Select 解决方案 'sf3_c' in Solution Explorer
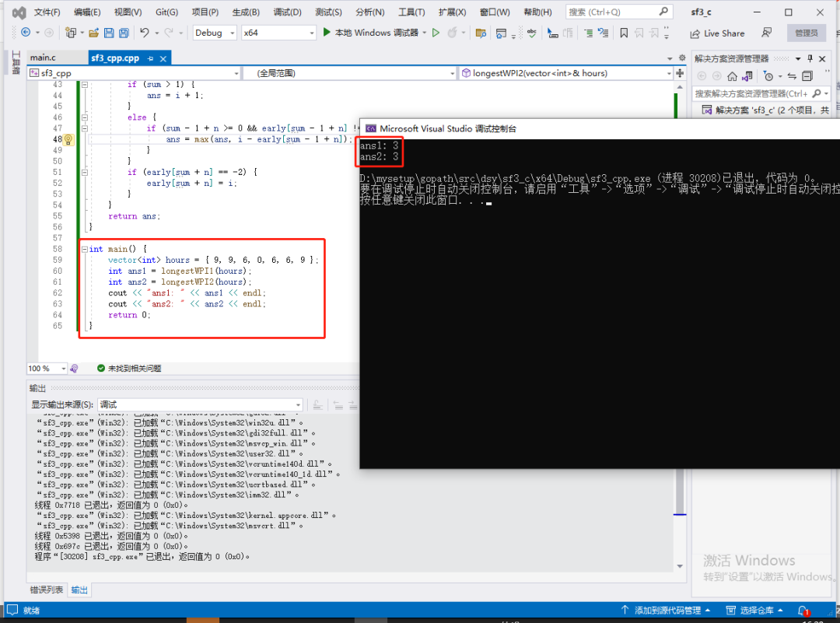The image size is (840, 623). point(766,110)
